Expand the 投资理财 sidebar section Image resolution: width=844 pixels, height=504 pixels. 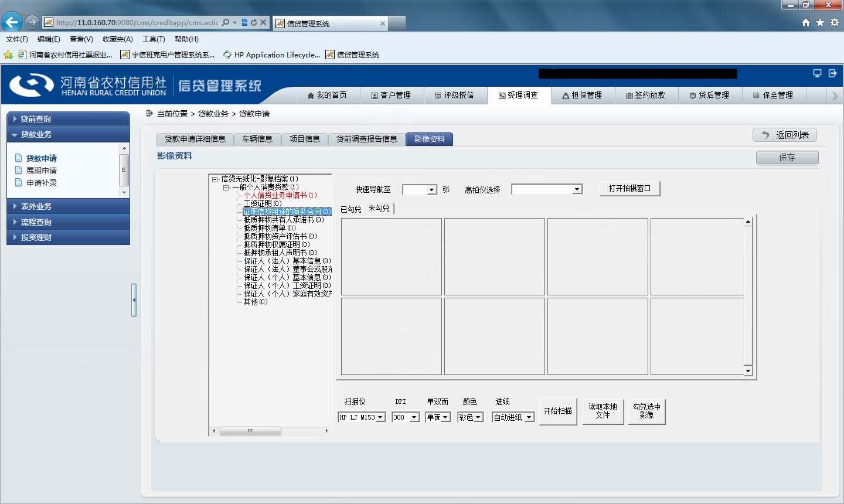pyautogui.click(x=68, y=237)
